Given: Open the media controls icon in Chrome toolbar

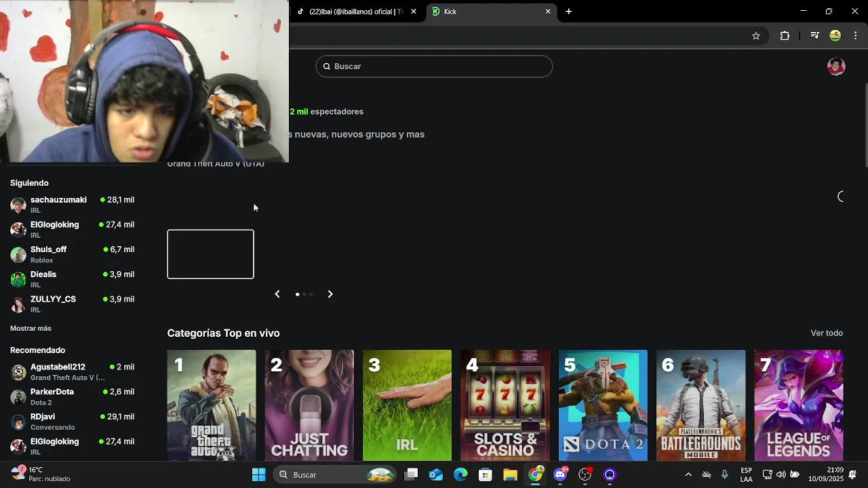Looking at the screenshot, I should (x=814, y=36).
